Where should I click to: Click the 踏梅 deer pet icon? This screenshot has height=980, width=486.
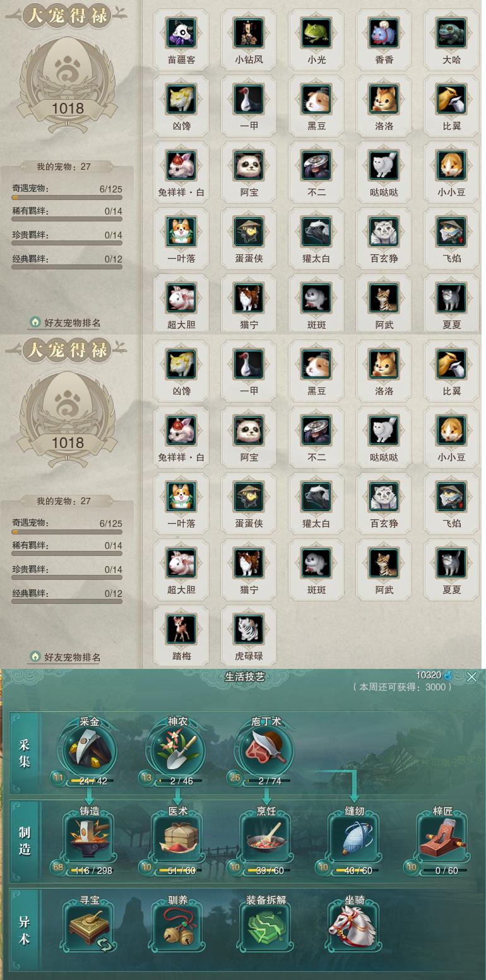[181, 629]
